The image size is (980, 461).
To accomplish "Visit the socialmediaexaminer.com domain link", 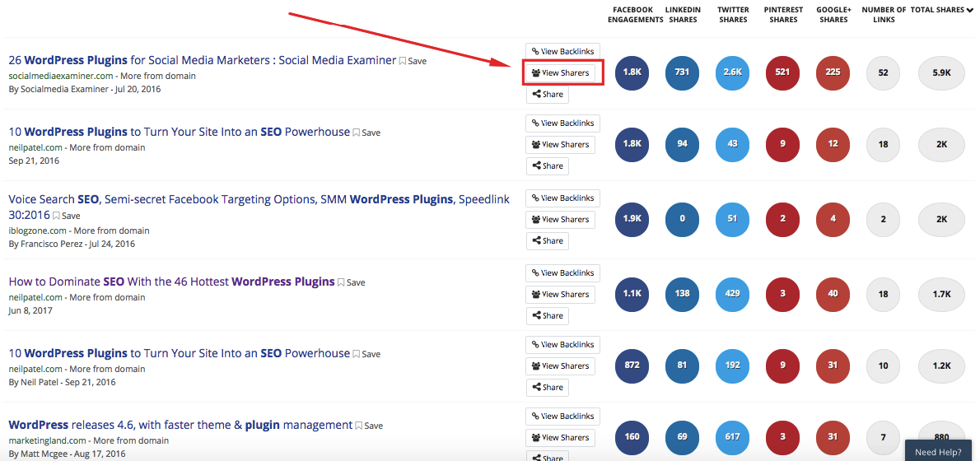I will click(x=61, y=77).
